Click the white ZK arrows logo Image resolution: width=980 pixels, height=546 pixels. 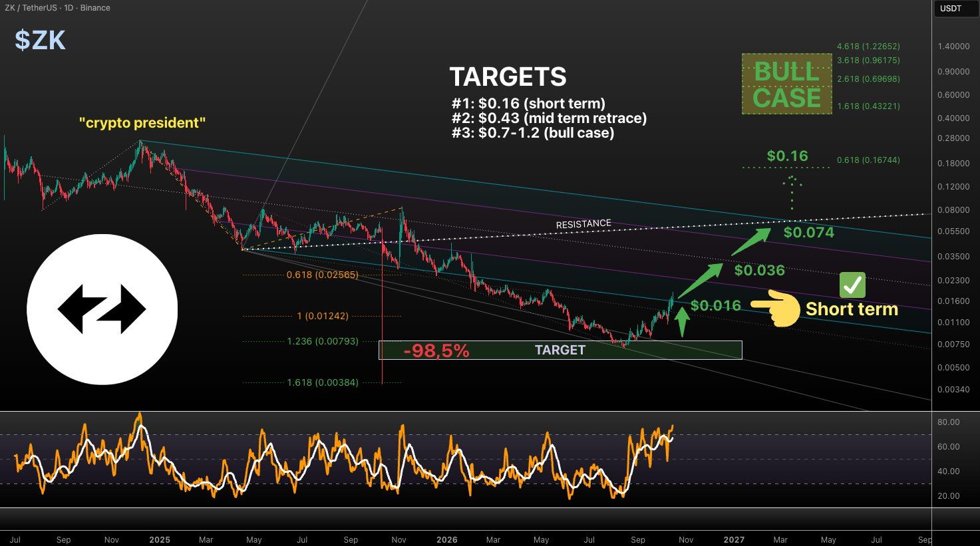102,309
